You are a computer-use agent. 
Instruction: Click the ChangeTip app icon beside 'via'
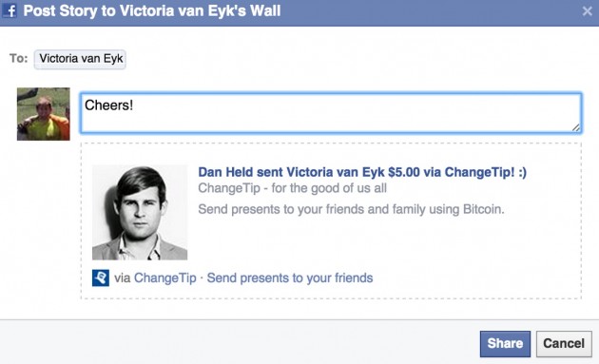(101, 278)
